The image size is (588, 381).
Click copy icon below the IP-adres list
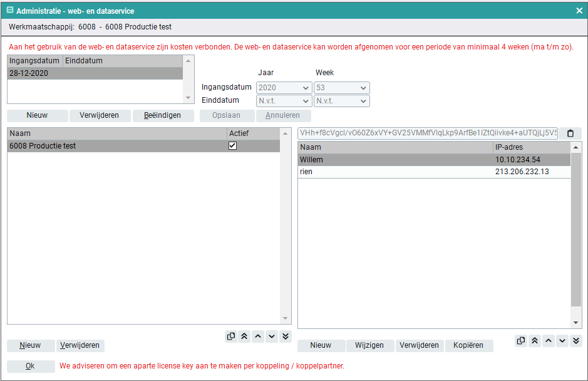(x=521, y=341)
